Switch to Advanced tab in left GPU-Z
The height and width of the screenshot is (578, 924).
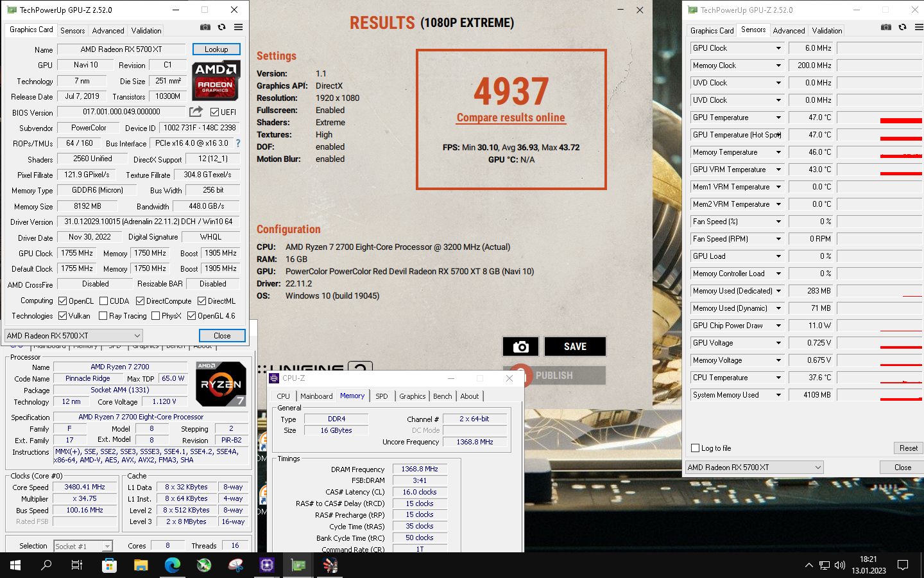tap(108, 31)
